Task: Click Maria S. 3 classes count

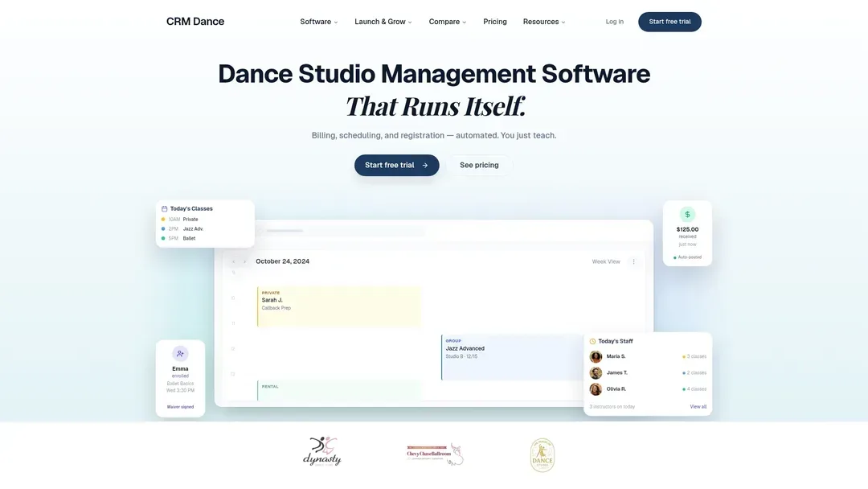Action: click(694, 356)
